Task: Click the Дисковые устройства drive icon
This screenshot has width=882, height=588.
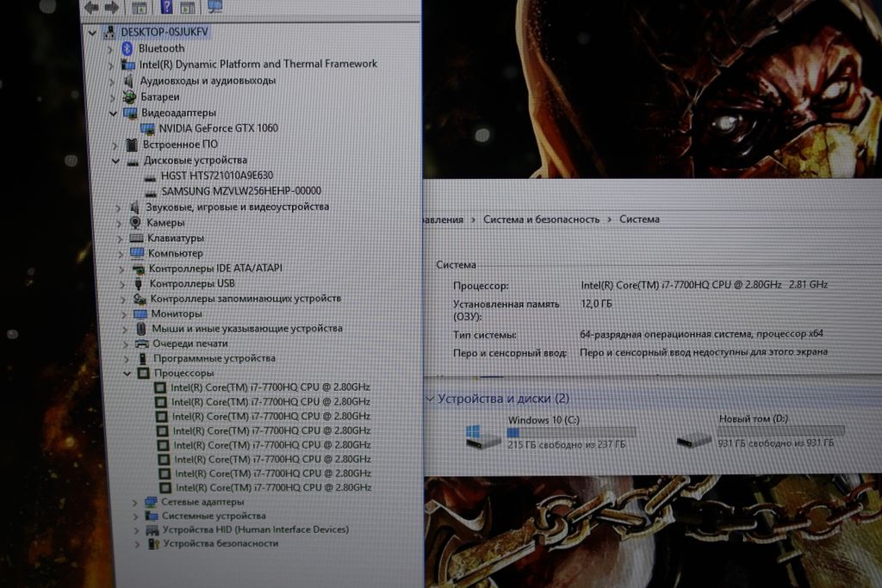Action: click(x=133, y=161)
